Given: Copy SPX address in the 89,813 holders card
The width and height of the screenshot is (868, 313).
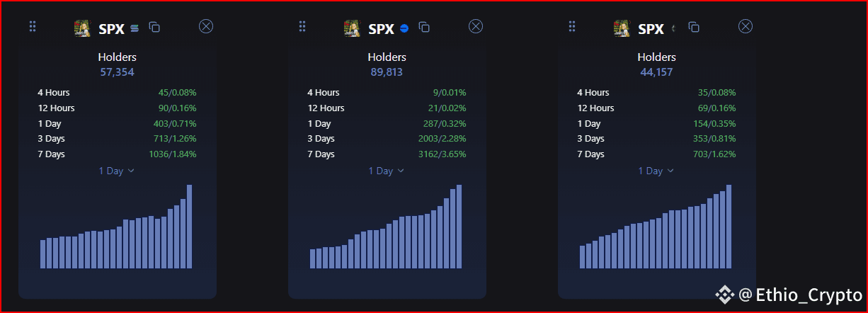Looking at the screenshot, I should pos(424,28).
